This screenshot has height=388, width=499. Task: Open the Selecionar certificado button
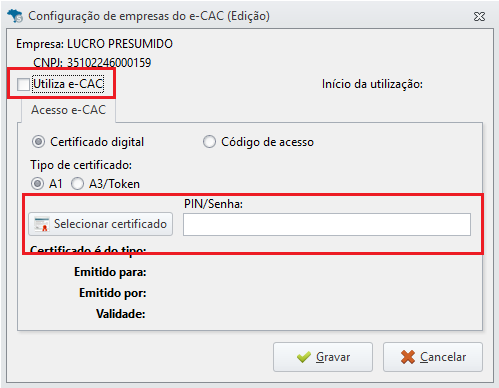pyautogui.click(x=101, y=224)
